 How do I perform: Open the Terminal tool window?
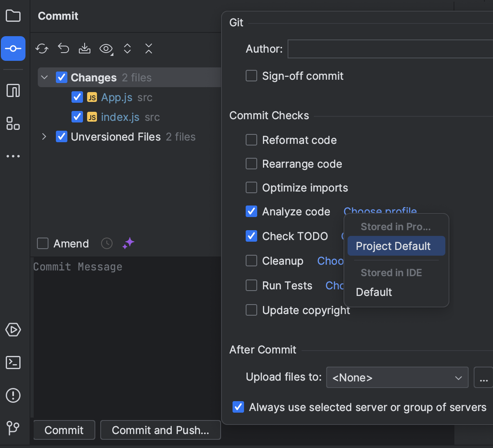[x=13, y=363]
